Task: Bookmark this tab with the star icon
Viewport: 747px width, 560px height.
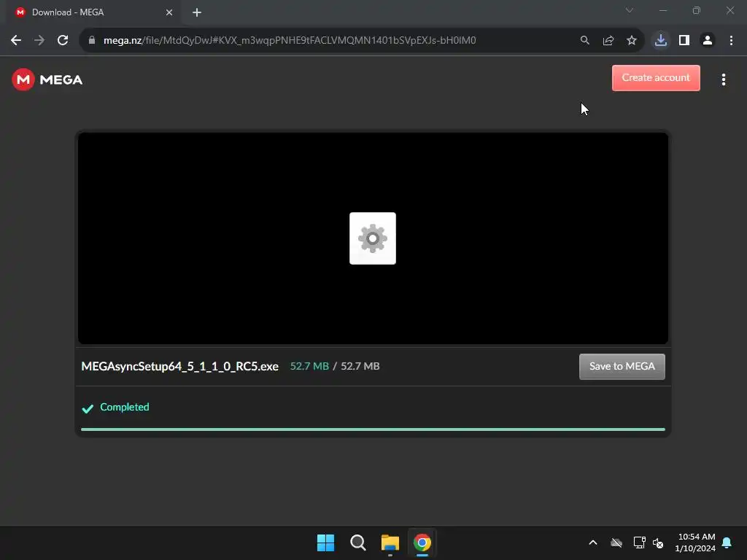Action: tap(631, 41)
